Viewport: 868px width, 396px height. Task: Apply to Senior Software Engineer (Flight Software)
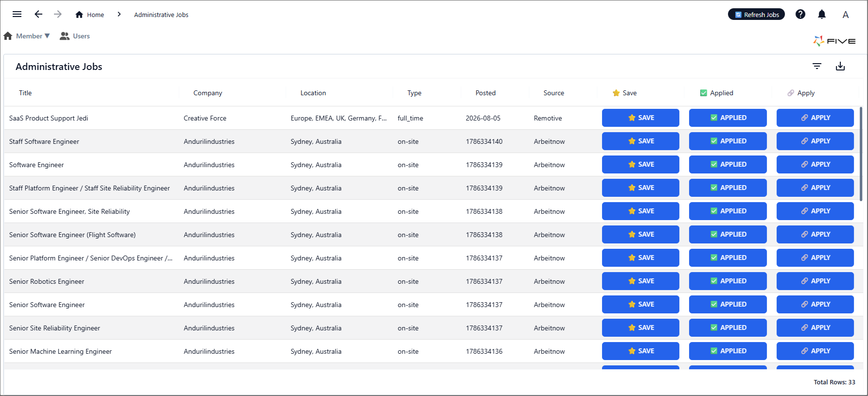pyautogui.click(x=815, y=234)
